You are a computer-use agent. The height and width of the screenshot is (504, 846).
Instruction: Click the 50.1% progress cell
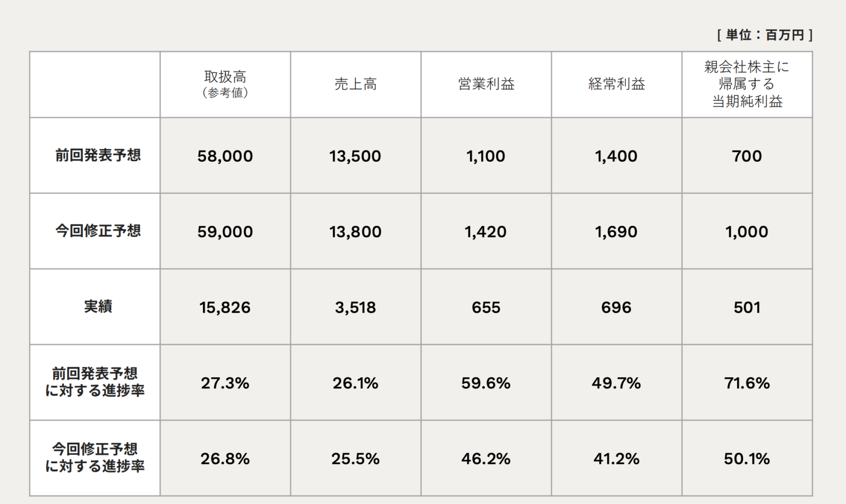[747, 459]
